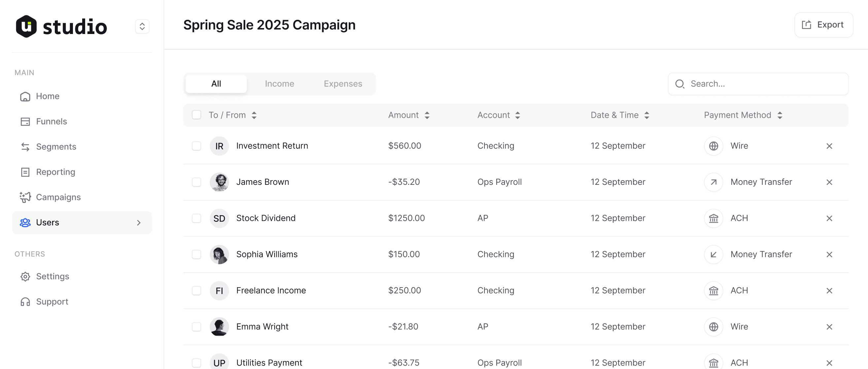Click the Settings gear icon
Screen dimensions: 868x369
click(25, 276)
